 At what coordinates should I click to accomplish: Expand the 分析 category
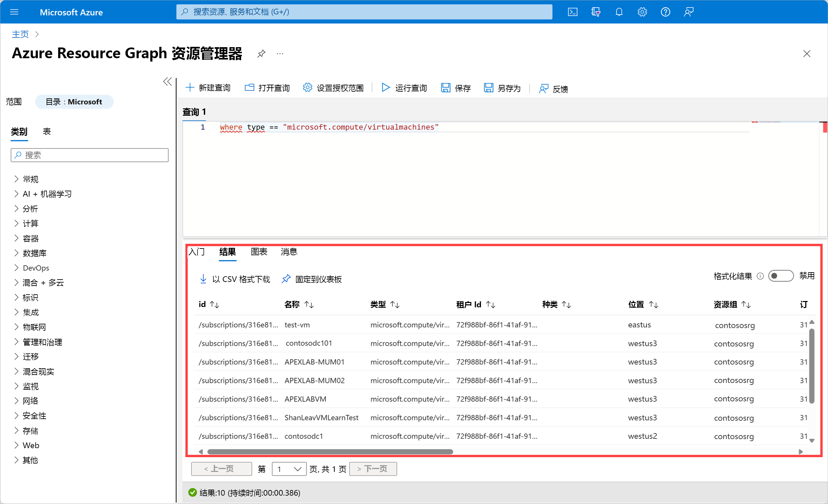[16, 208]
